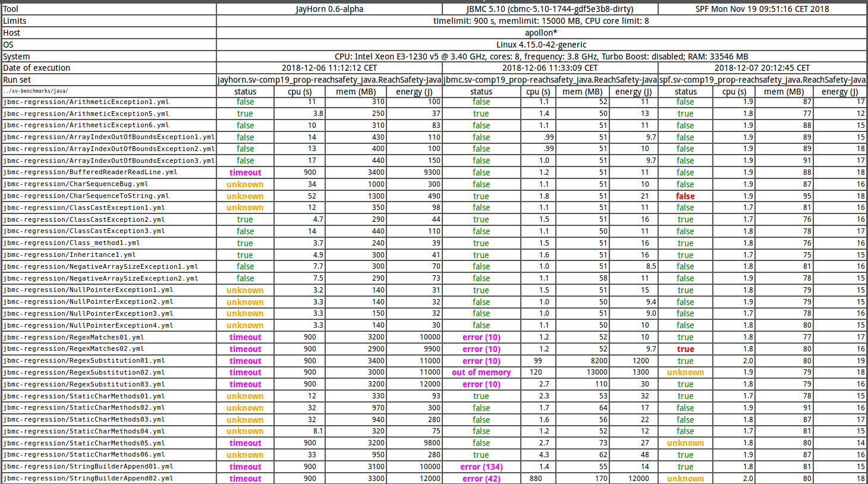Click the jbmc.sv-comp19 run set cell
Viewport: 868px width, 484px height.
pyautogui.click(x=550, y=80)
